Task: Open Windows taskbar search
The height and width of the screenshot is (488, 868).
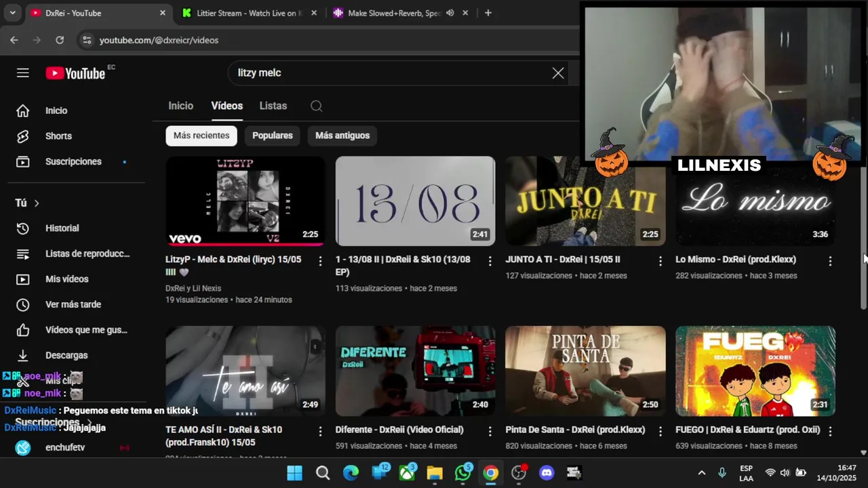Action: coord(323,473)
